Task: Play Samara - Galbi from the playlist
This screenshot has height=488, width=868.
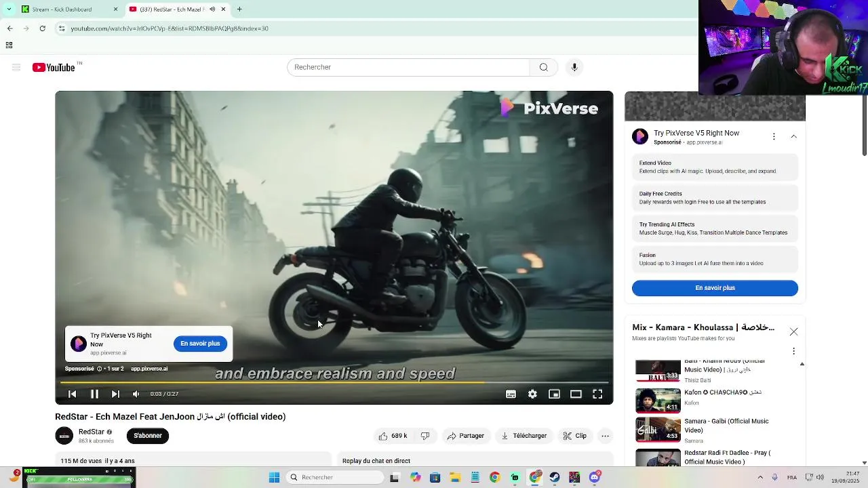Action: [x=715, y=429]
